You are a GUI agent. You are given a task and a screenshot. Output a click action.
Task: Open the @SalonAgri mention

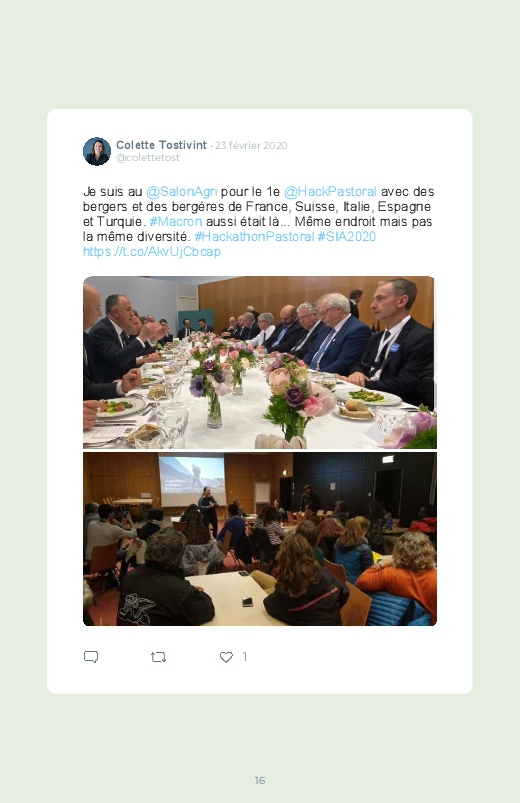pyautogui.click(x=182, y=192)
